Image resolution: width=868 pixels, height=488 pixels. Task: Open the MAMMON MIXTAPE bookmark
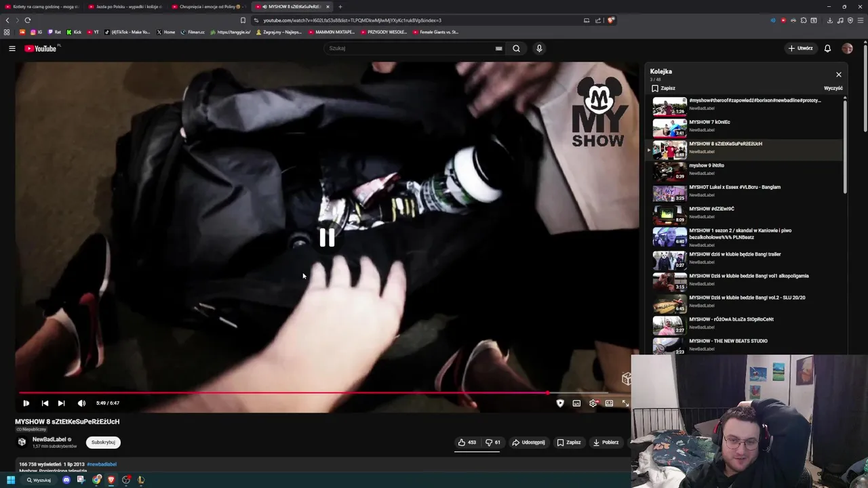coord(332,32)
